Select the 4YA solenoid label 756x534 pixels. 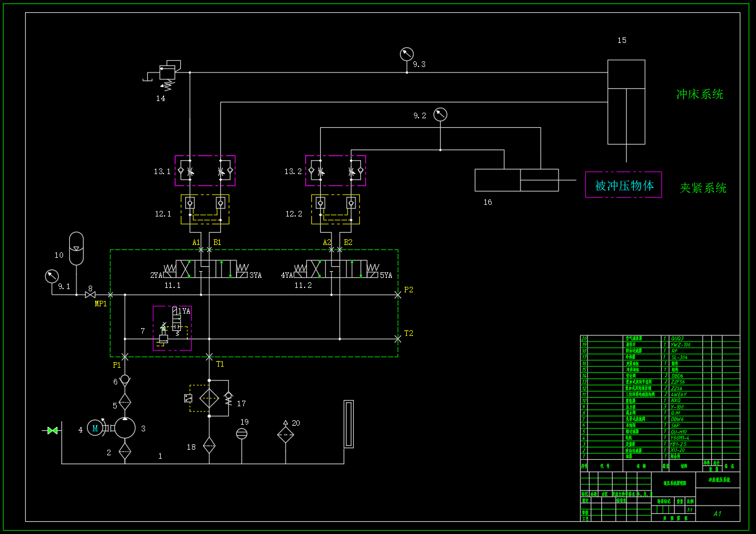pyautogui.click(x=287, y=275)
